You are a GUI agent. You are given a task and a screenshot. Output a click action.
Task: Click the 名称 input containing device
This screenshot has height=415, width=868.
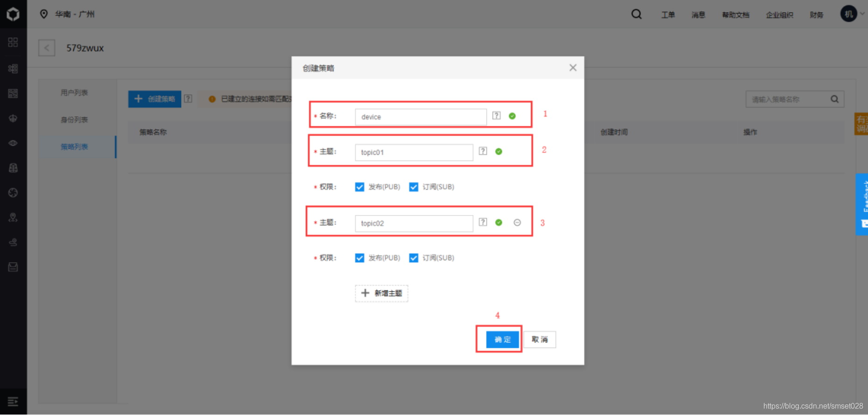coord(421,117)
